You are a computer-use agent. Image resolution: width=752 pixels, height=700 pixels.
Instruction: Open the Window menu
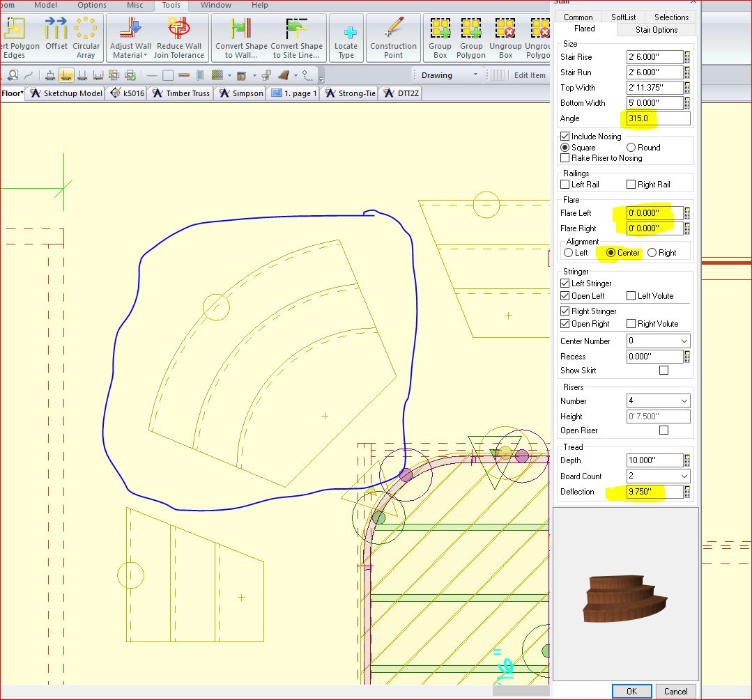(216, 5)
